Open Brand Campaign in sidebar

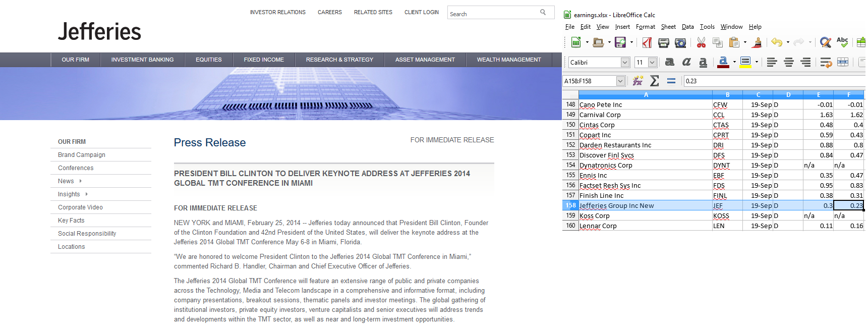82,155
